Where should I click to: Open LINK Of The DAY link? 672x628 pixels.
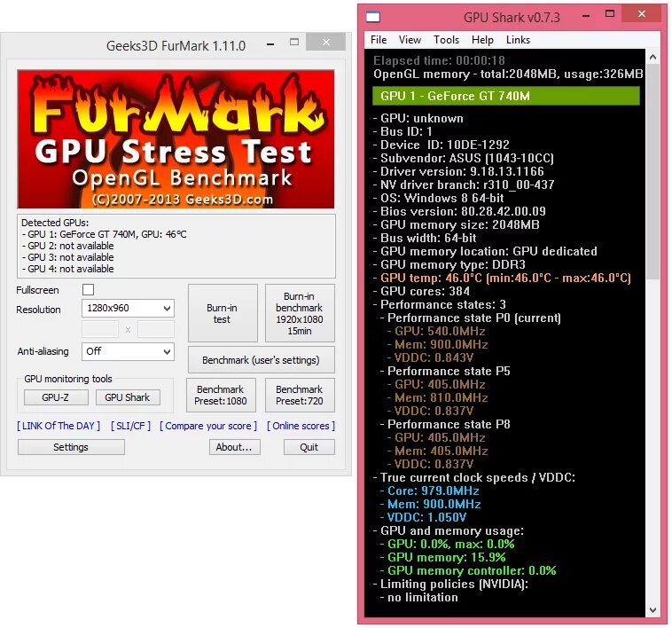pos(59,426)
